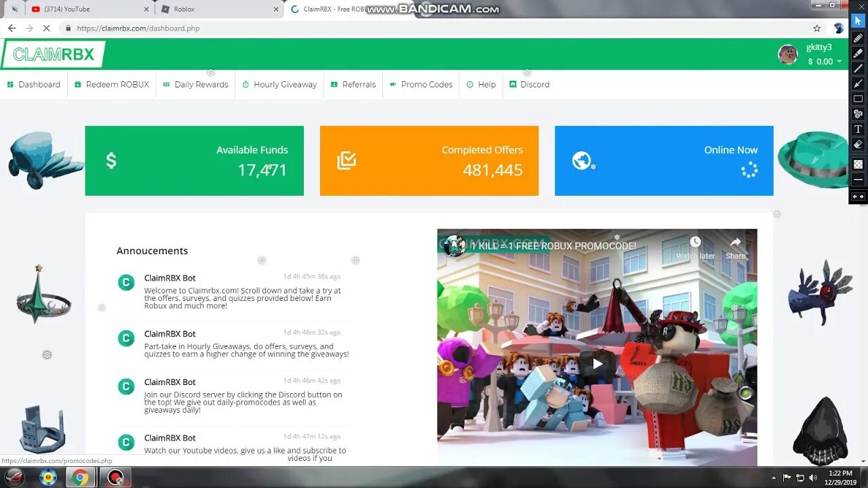Open the Redeem ROBUX page
Screen dimensions: 868x488
coord(112,85)
